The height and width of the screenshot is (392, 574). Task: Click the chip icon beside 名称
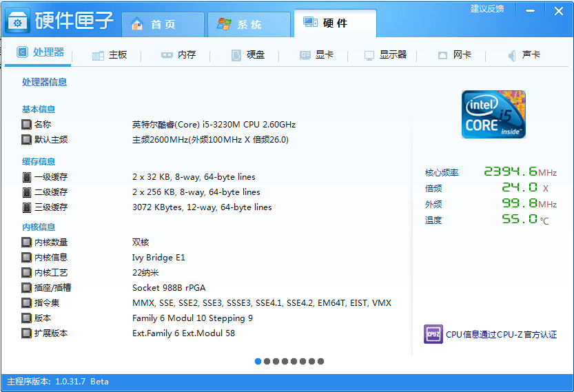coord(26,125)
